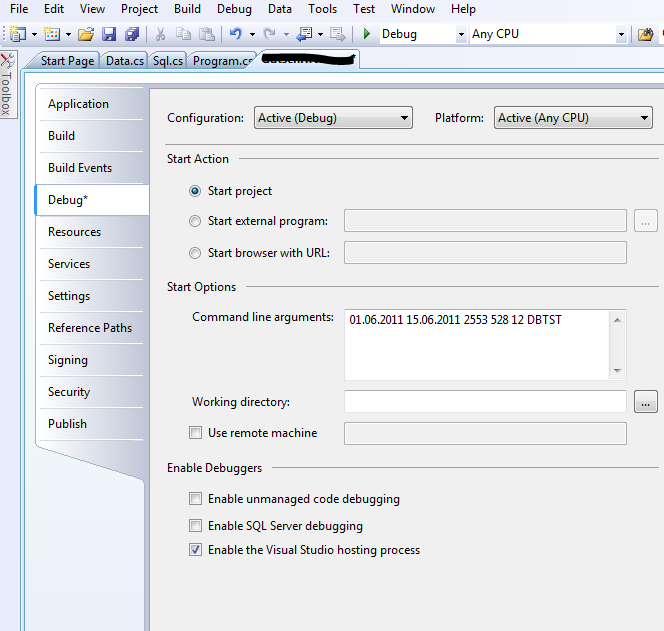Select the Reference Paths properties page
The width and height of the screenshot is (664, 631).
pos(91,328)
